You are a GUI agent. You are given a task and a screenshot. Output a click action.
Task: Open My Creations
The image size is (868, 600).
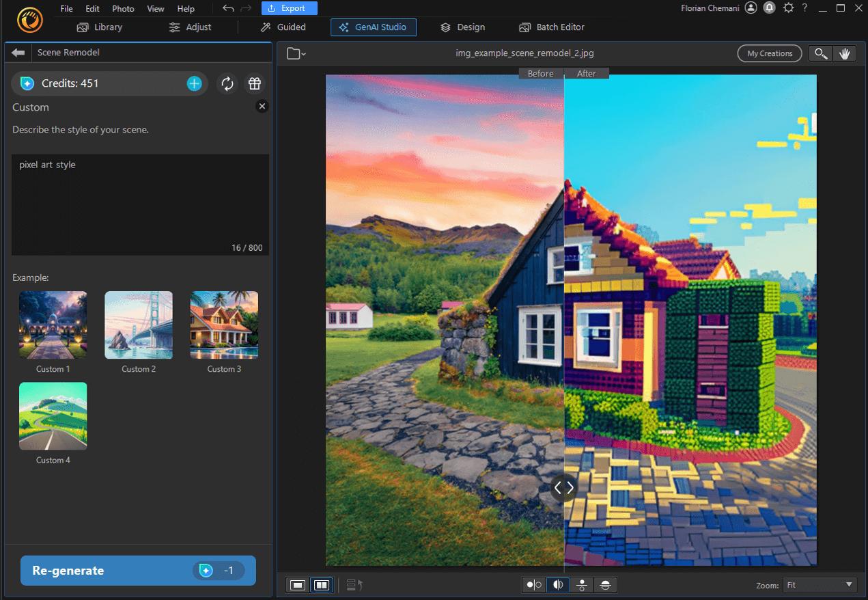click(x=769, y=53)
